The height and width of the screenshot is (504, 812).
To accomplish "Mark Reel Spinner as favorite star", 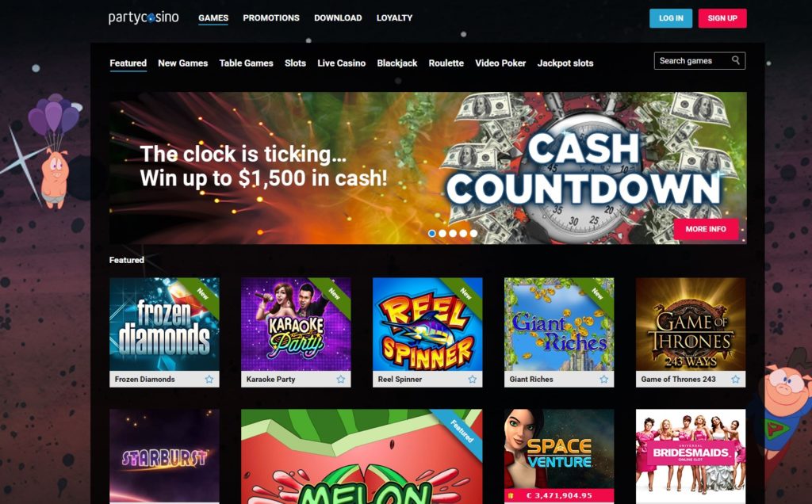I will pos(473,380).
